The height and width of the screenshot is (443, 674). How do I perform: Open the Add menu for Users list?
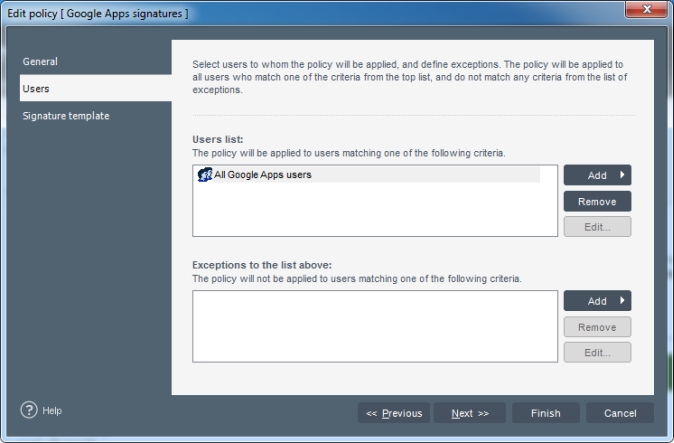pos(597,175)
